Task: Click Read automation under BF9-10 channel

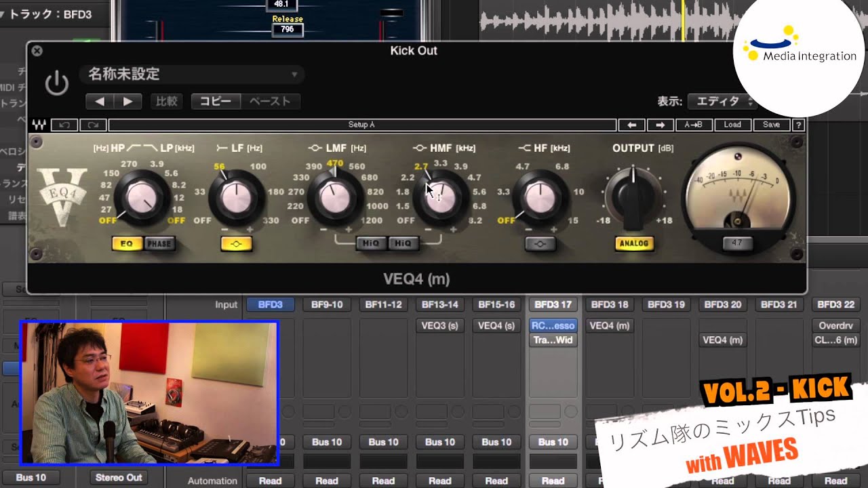Action: click(x=327, y=481)
